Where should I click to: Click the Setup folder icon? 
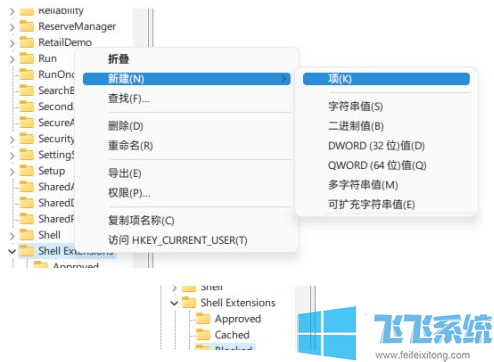pyautogui.click(x=27, y=171)
